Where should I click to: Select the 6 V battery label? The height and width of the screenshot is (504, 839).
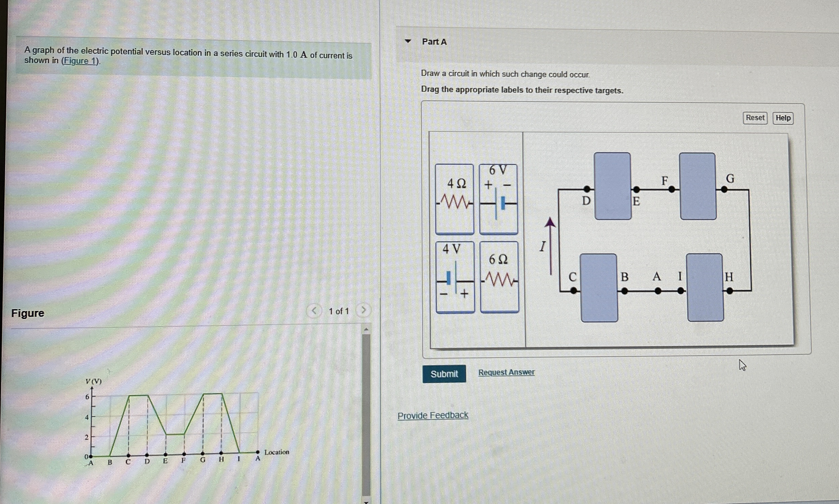coord(498,199)
